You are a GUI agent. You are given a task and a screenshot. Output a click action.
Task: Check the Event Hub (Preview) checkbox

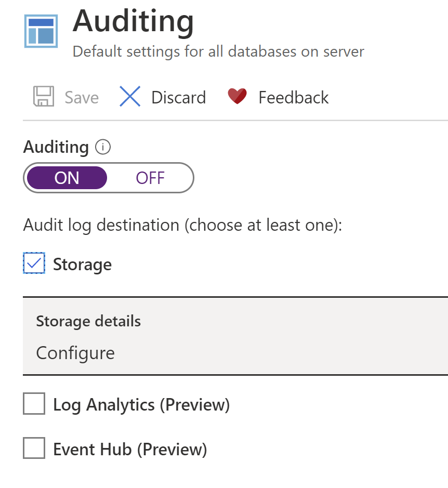pyautogui.click(x=34, y=448)
